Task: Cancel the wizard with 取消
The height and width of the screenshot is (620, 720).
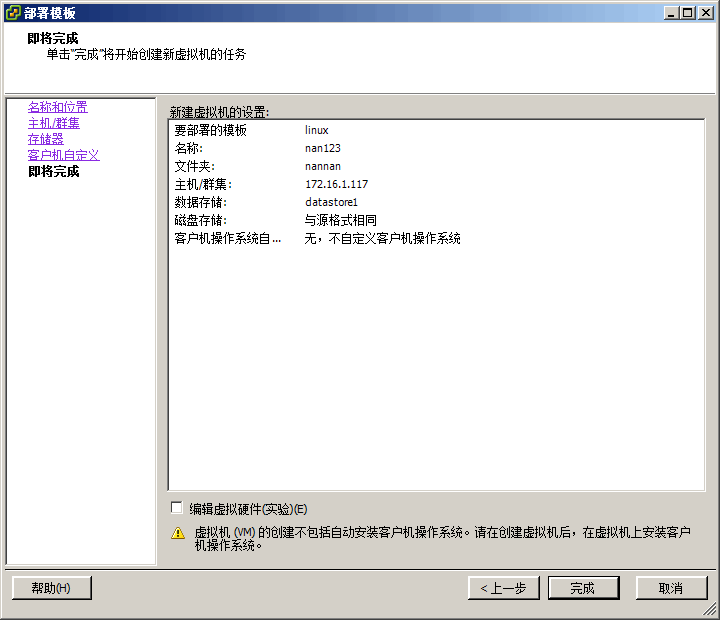Action: (x=671, y=588)
